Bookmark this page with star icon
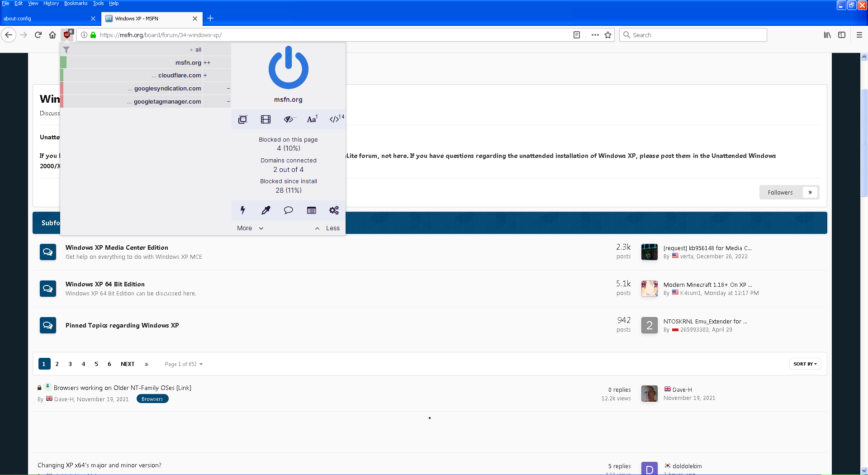The image size is (868, 475). click(x=608, y=35)
